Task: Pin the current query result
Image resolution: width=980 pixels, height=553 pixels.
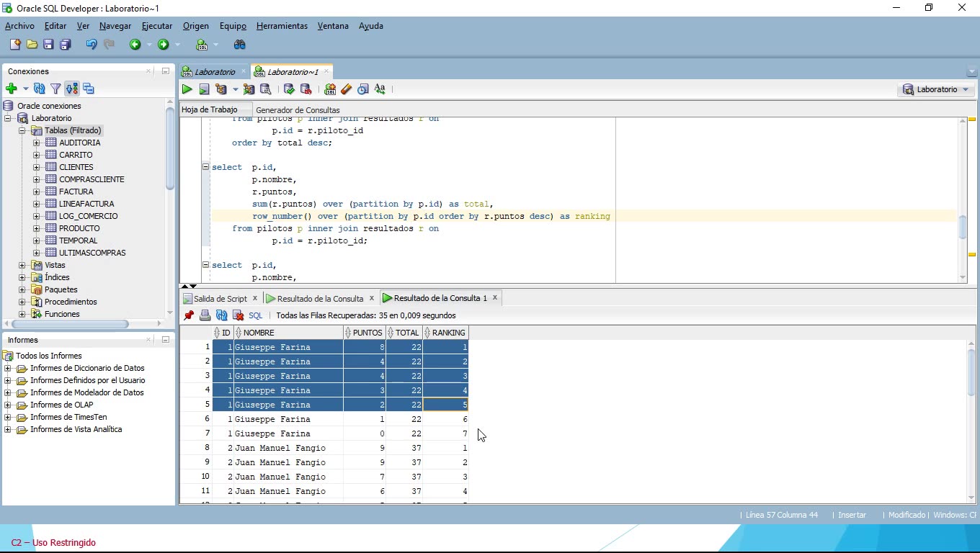Action: point(188,315)
